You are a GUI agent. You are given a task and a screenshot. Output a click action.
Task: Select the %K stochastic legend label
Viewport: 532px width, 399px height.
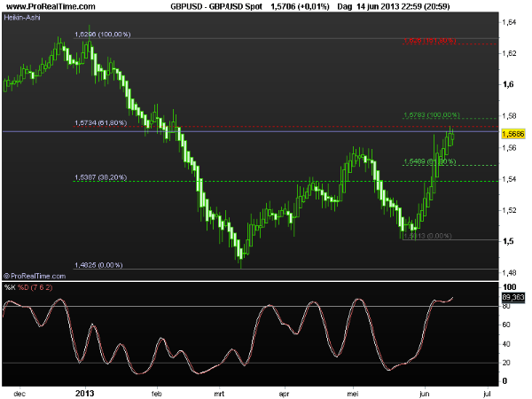point(10,287)
